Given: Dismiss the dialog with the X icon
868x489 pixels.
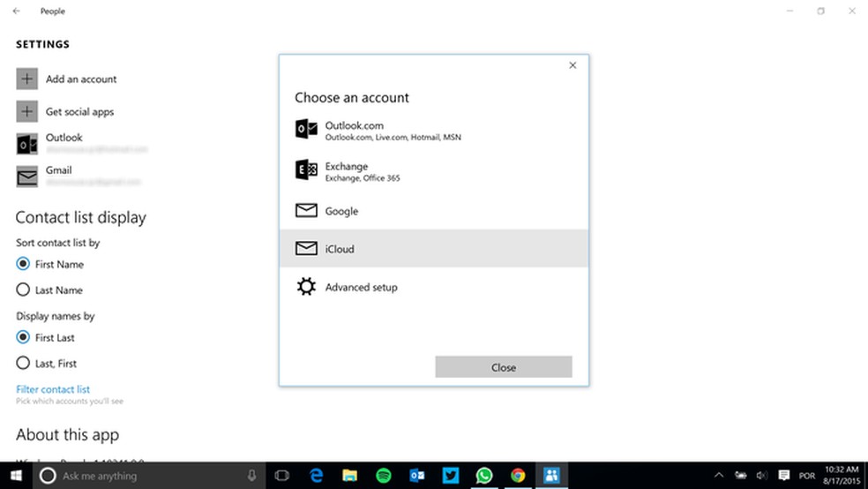Looking at the screenshot, I should 572,65.
